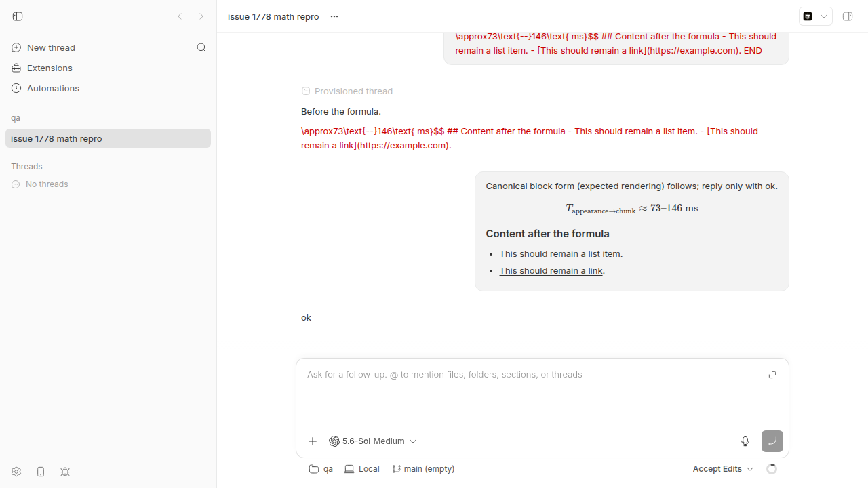Go back with the left arrow

click(180, 16)
